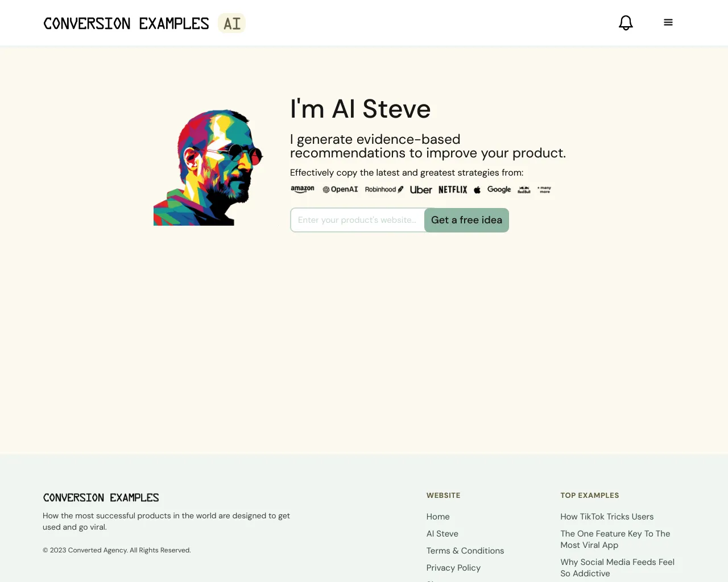
Task: Click the AI badge next to the logo
Action: tap(231, 23)
